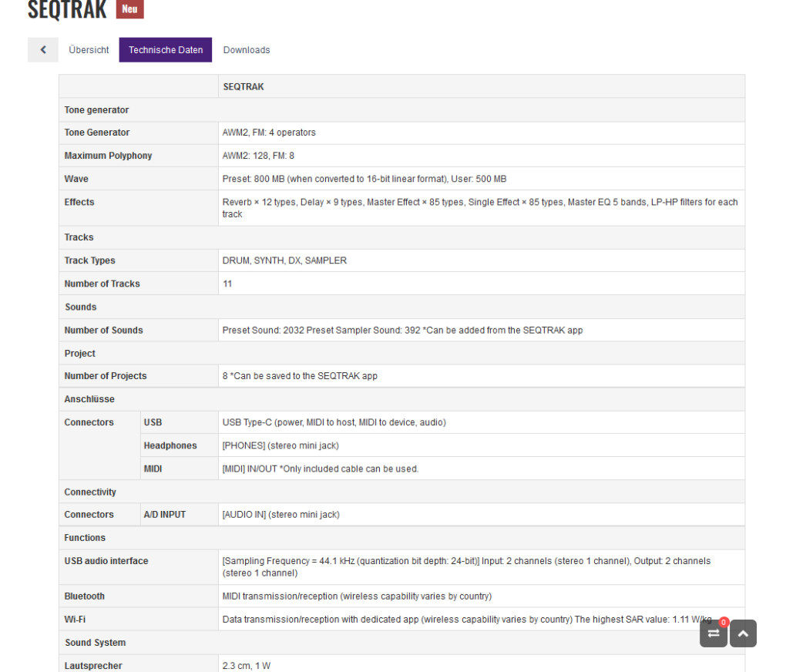Click the '[MIDI] IN/OUT' value
This screenshot has width=786, height=672.
(x=321, y=469)
